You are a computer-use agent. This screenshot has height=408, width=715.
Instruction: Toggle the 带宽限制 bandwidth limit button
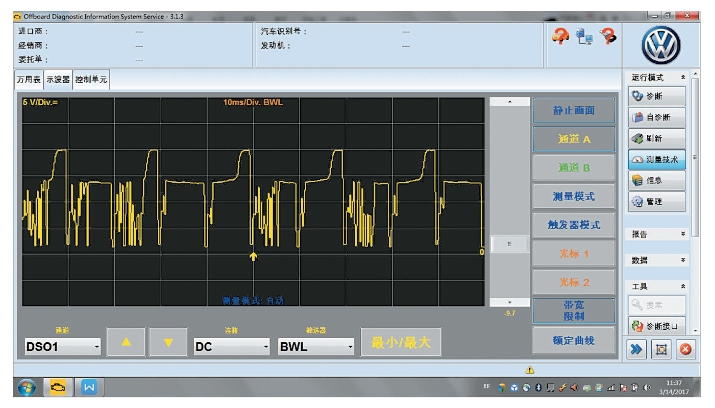(573, 310)
